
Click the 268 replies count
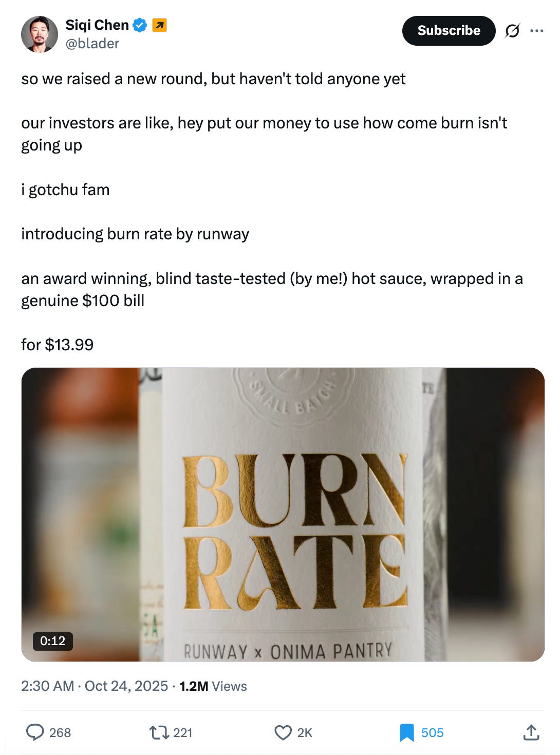tap(60, 733)
